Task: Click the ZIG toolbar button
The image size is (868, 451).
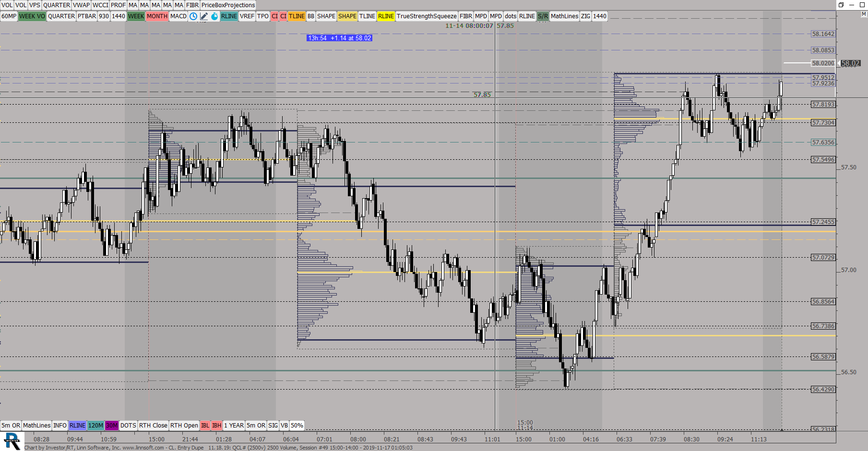Action: (585, 16)
